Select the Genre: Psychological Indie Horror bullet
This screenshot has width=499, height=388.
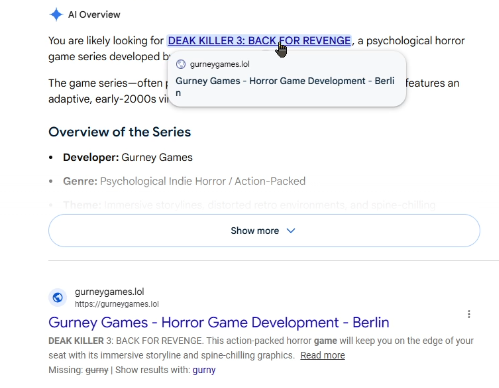184,181
